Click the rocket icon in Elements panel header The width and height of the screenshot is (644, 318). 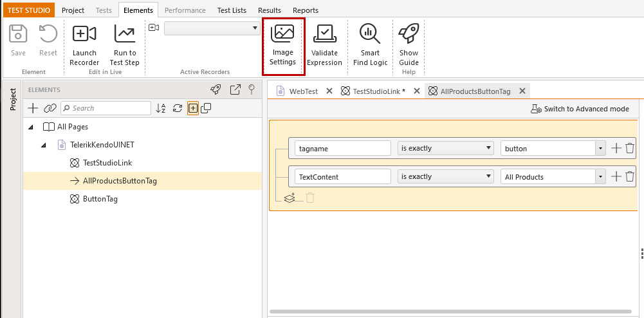click(x=216, y=89)
